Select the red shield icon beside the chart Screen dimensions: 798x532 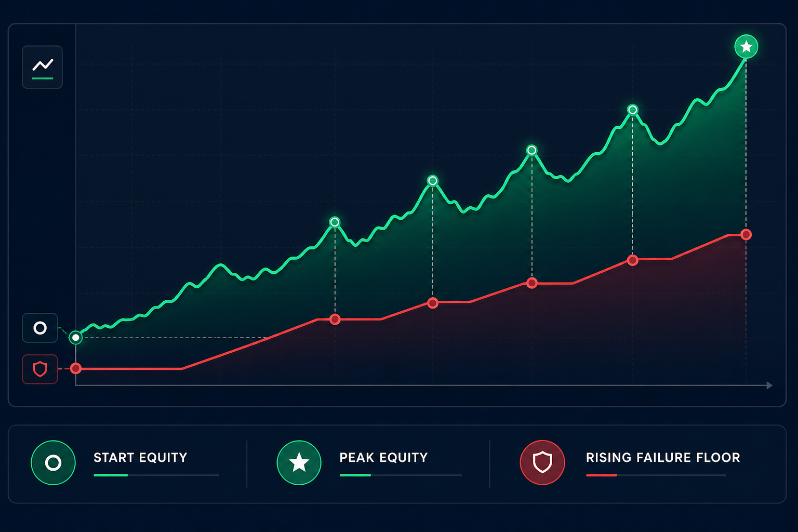pyautogui.click(x=40, y=369)
